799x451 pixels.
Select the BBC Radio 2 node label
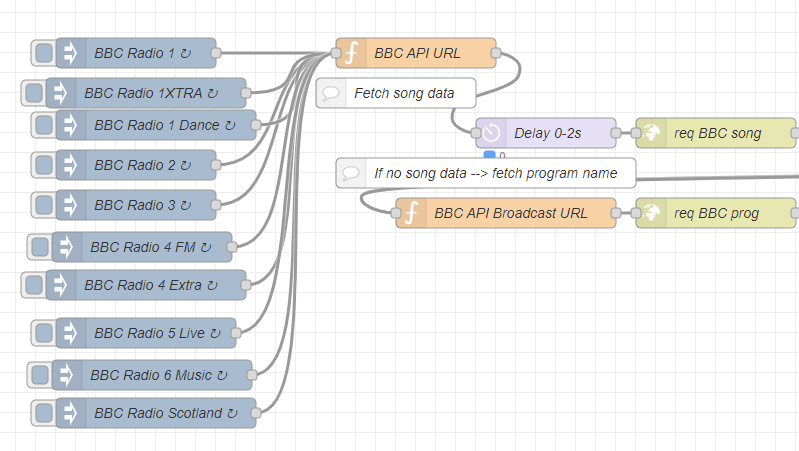(143, 165)
